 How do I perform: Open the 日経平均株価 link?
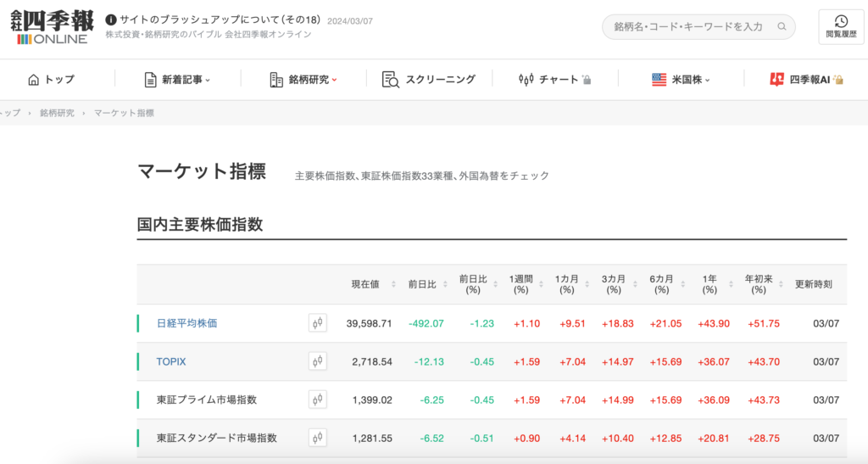(186, 323)
